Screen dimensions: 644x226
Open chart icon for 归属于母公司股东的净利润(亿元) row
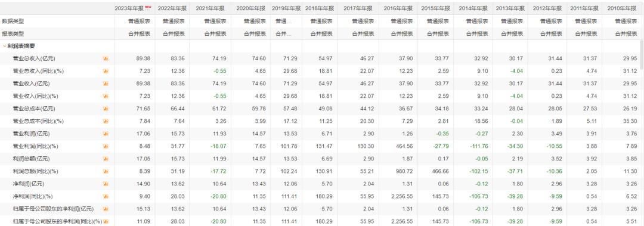coord(106,209)
